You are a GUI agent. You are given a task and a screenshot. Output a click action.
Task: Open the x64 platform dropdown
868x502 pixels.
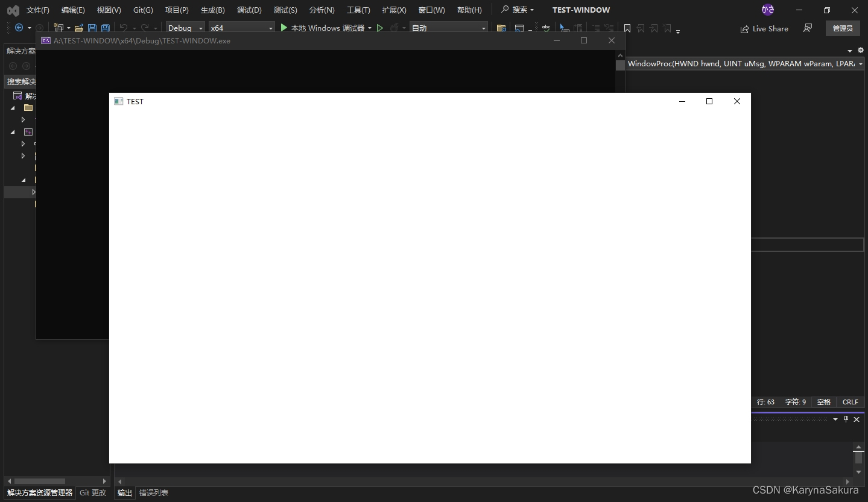[241, 28]
